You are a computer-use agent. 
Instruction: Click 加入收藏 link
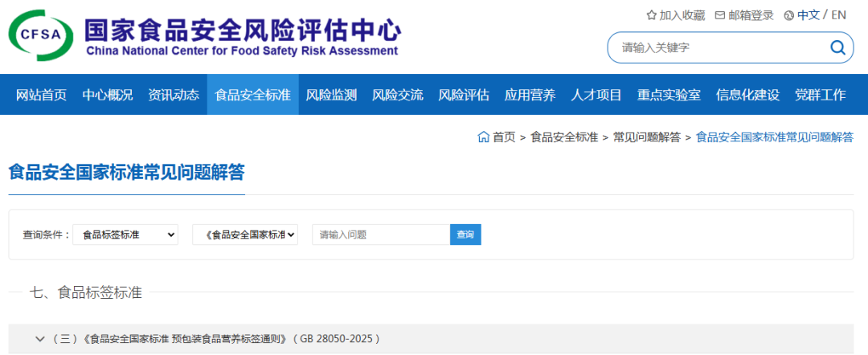[682, 15]
